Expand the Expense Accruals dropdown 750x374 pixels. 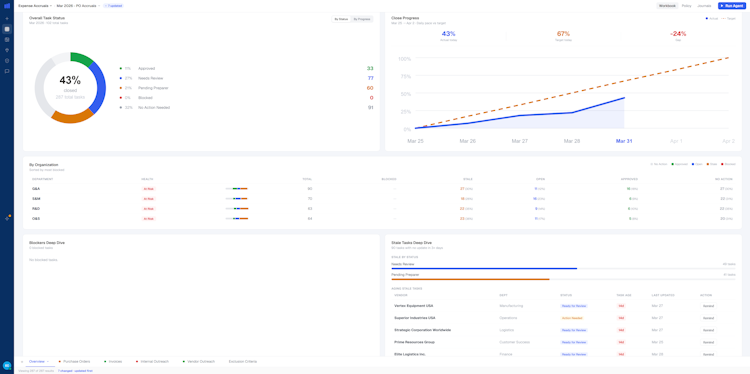coord(35,6)
